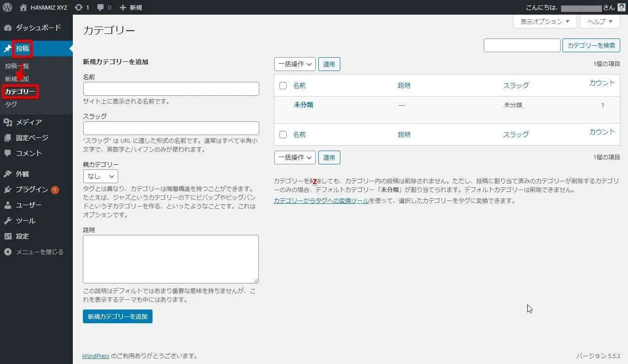Select タグ in the posts submenu

click(x=11, y=104)
